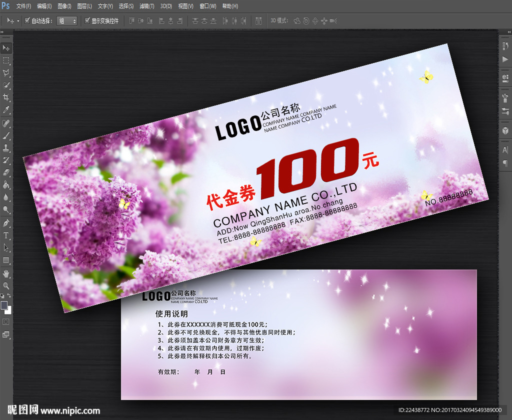512x420 pixels.
Task: Activate the Horizontal Type tool
Action: 6,235
